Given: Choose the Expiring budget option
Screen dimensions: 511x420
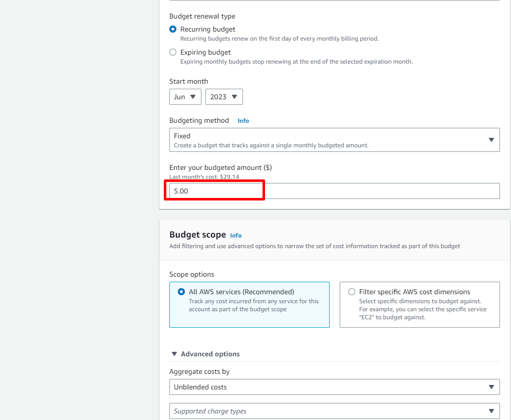Looking at the screenshot, I should (173, 52).
